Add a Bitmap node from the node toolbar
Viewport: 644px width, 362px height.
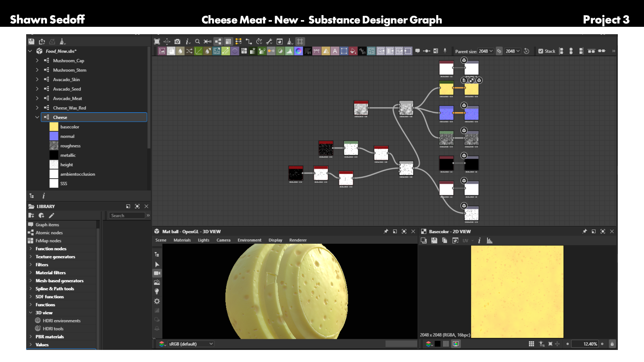click(x=162, y=51)
